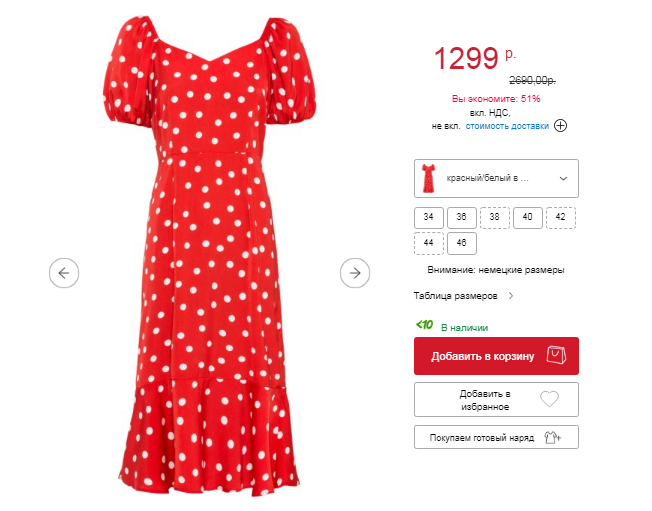This screenshot has width=652, height=511.
Task: Open стоимость доставки link
Action: pos(507,126)
